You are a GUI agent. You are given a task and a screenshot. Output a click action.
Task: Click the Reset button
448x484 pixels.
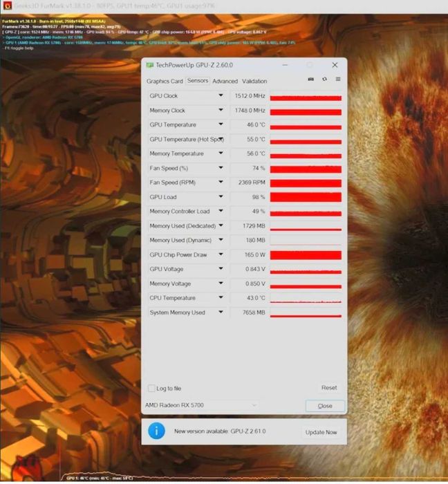click(x=329, y=389)
